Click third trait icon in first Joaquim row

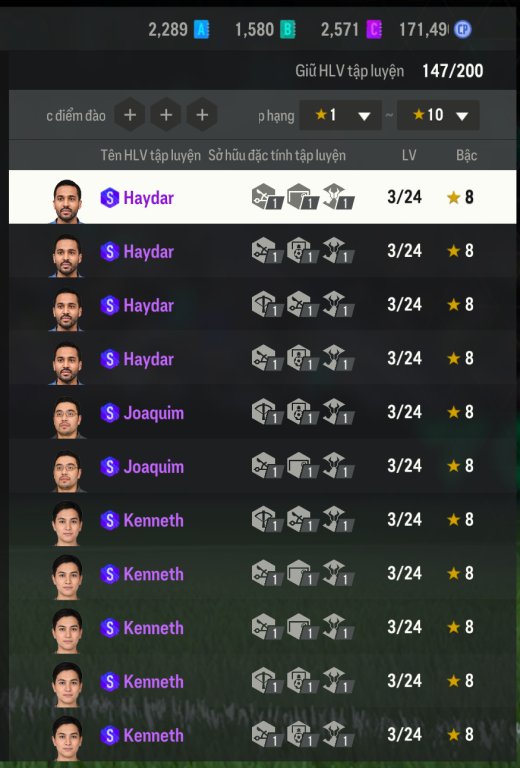(x=338, y=412)
